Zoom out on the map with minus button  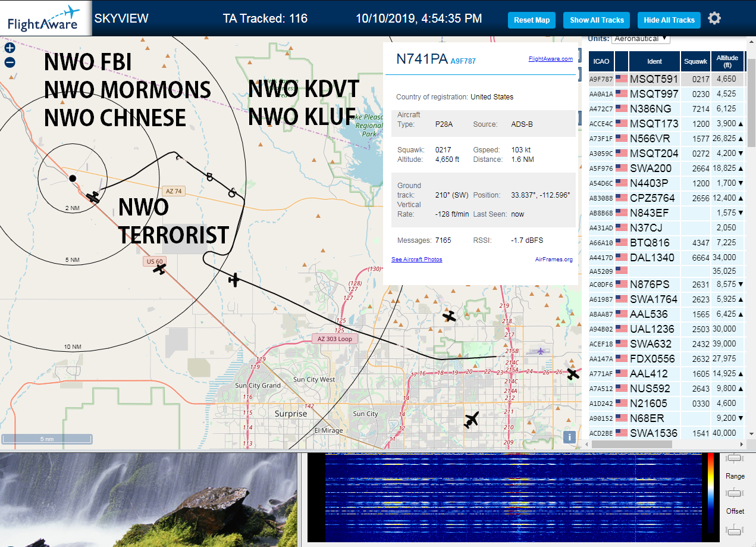10,62
